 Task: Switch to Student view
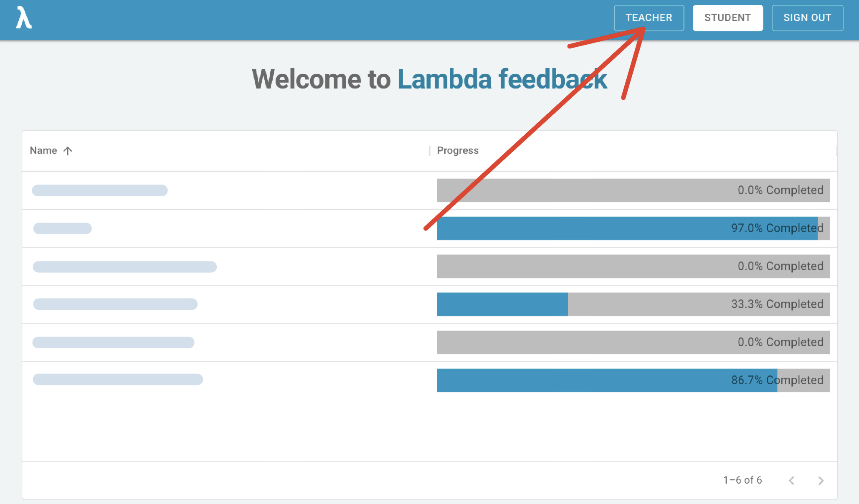click(x=727, y=18)
